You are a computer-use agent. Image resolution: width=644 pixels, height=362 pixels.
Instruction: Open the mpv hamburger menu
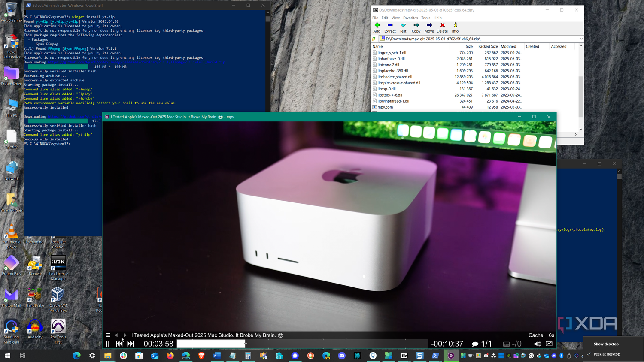tap(108, 335)
